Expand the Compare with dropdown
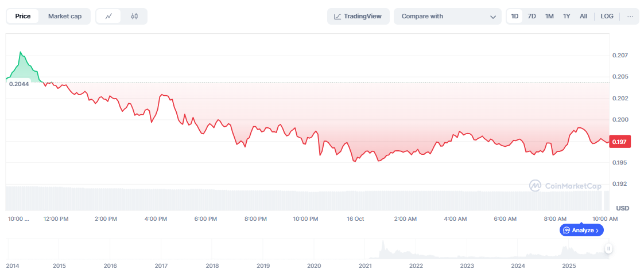The image size is (644, 277). [x=448, y=17]
